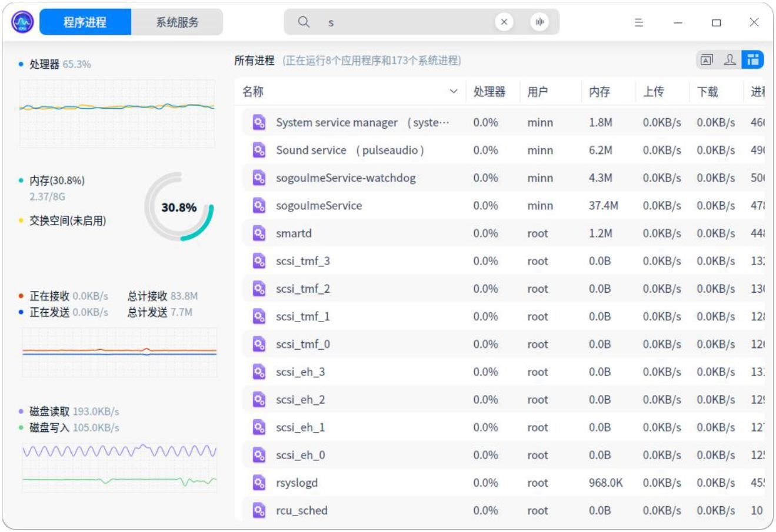Click icon of rsyslogd process
The height and width of the screenshot is (532, 776).
tap(259, 483)
